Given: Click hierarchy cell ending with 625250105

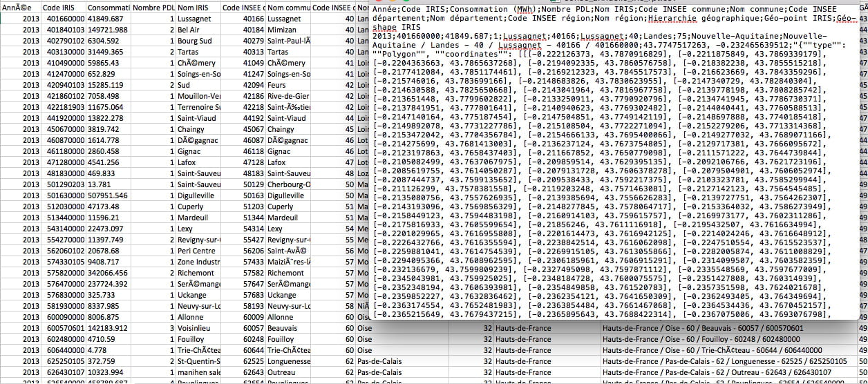Looking at the screenshot, I should pyautogui.click(x=728, y=361).
